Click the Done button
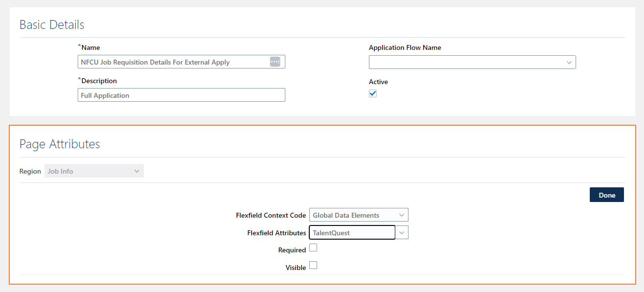This screenshot has height=292, width=644. pyautogui.click(x=606, y=194)
